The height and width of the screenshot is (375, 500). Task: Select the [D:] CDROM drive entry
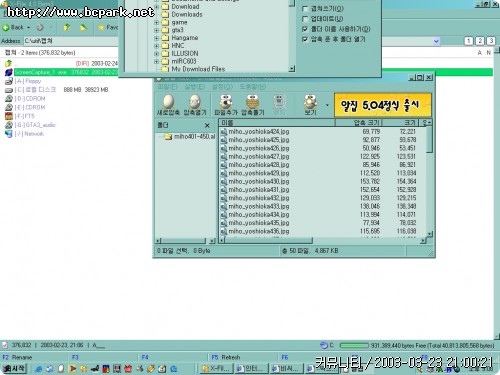click(30, 99)
